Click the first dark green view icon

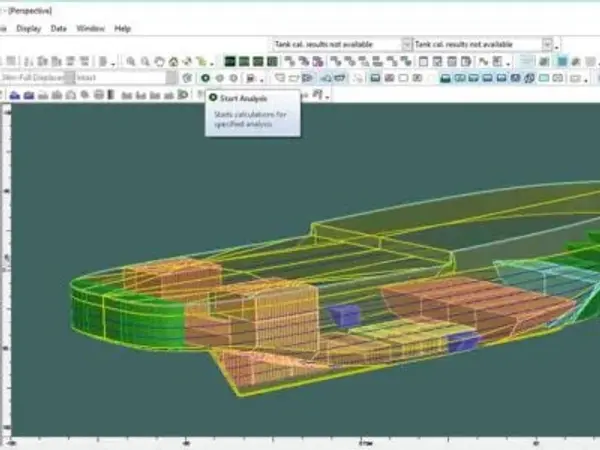coord(230,61)
